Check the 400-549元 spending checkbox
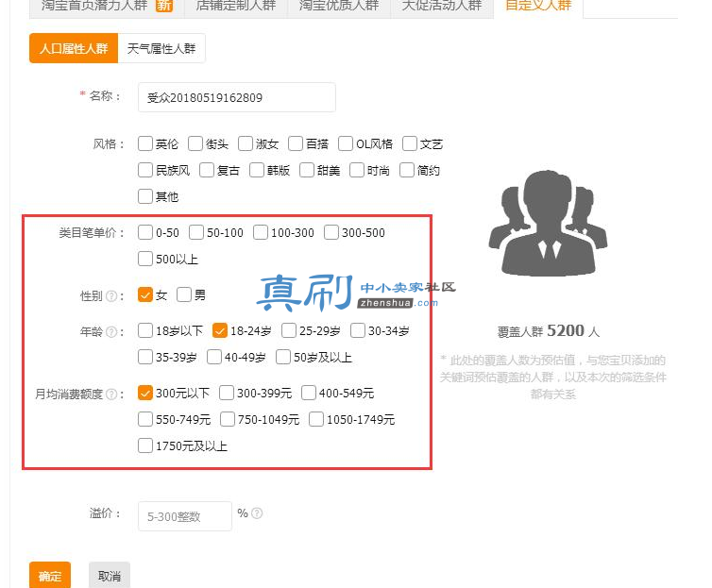The height and width of the screenshot is (588, 712). point(309,393)
